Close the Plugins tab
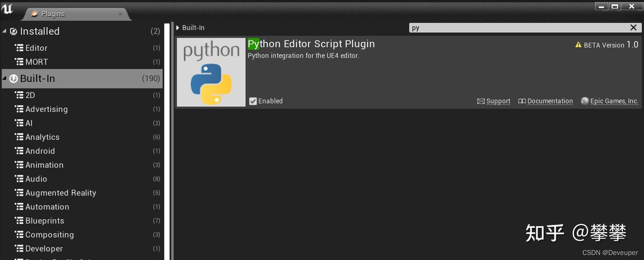This screenshot has width=644, height=260. tap(120, 14)
